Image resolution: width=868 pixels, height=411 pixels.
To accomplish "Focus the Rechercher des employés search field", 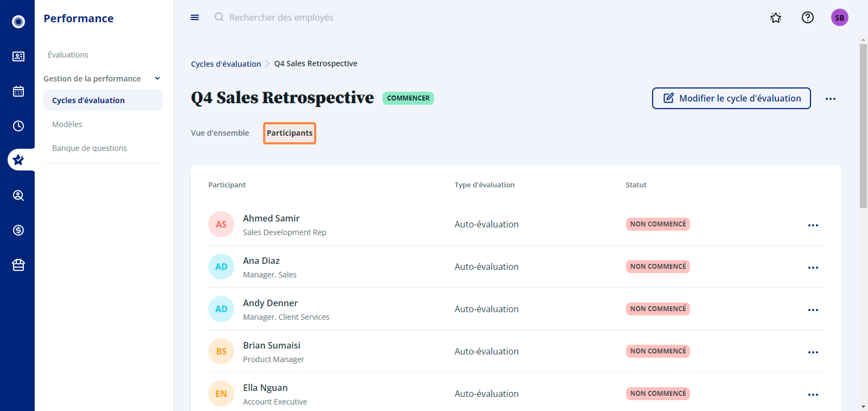I will 281,17.
